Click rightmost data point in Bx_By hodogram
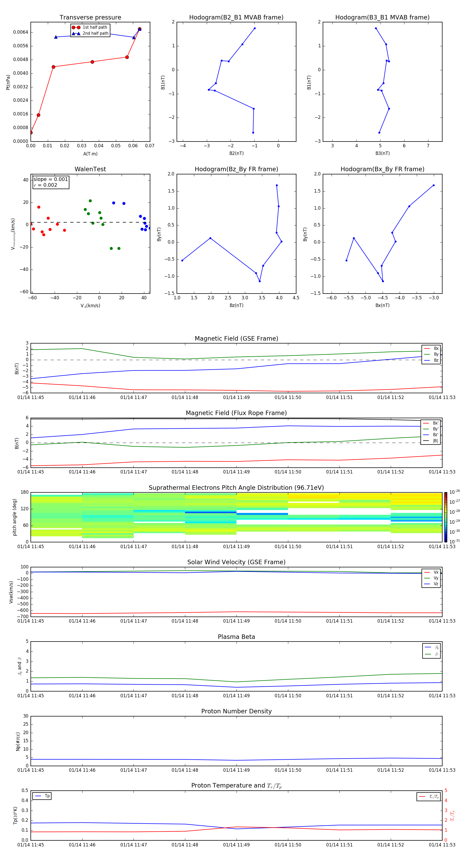Image resolution: width=473 pixels, height=868 pixels. [434, 185]
